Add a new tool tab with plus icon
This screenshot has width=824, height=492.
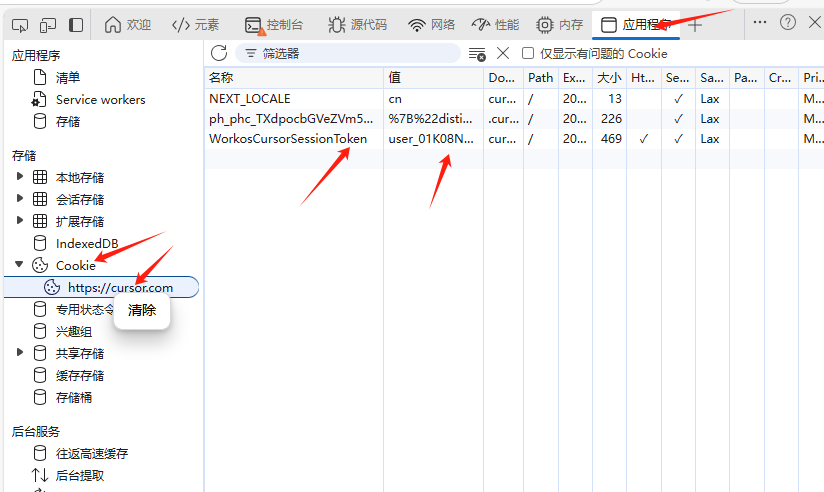695,25
